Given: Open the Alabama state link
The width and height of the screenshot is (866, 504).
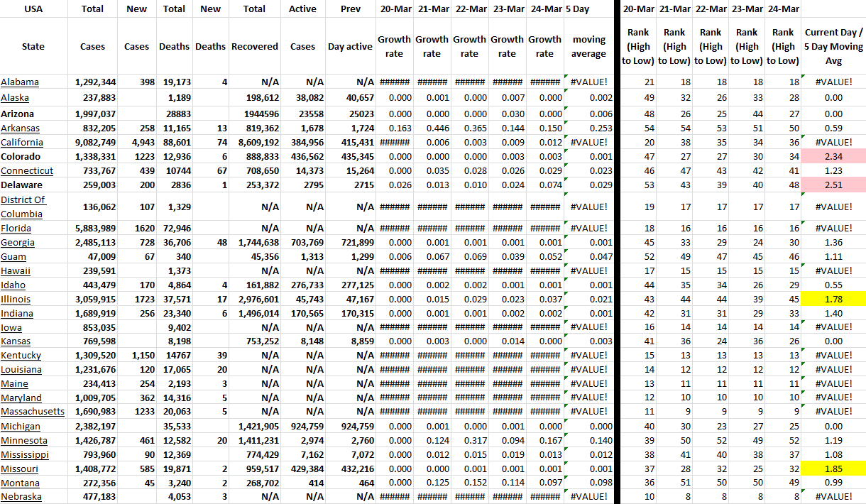Looking at the screenshot, I should (20, 82).
